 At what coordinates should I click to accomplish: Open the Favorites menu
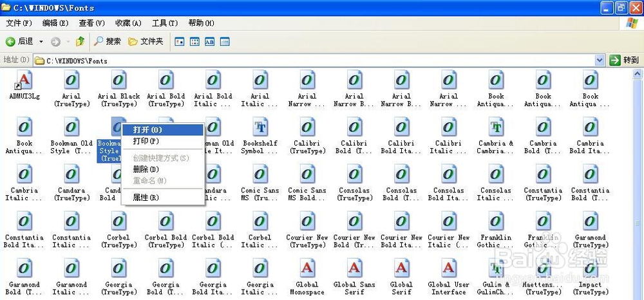(x=129, y=23)
